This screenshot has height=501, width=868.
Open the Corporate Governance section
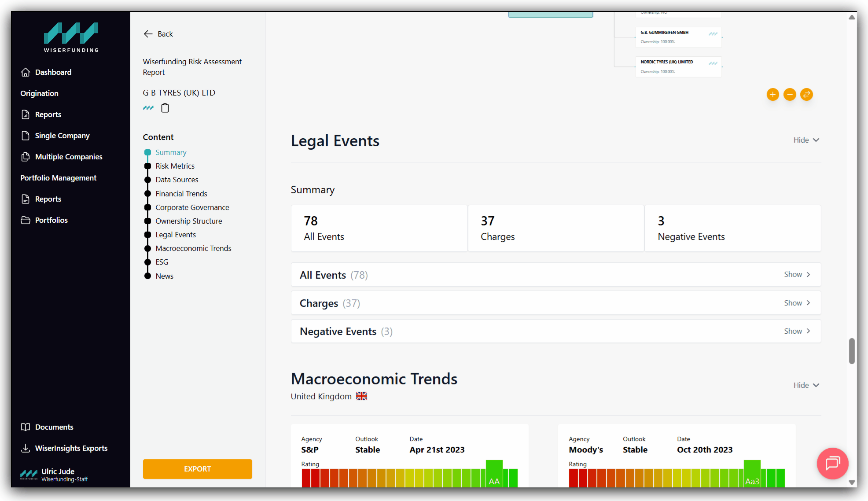click(x=192, y=207)
